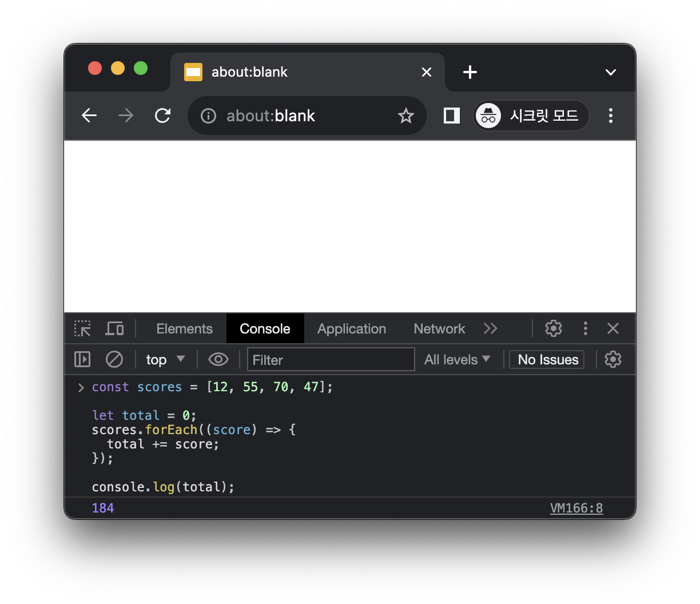Click the scores.forEach line
The width and height of the screenshot is (700, 604).
pos(194,430)
